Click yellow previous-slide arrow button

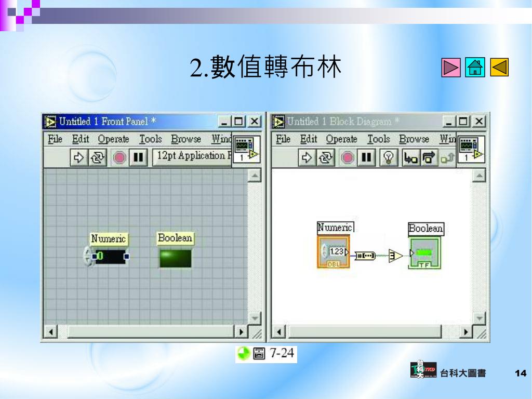click(499, 67)
